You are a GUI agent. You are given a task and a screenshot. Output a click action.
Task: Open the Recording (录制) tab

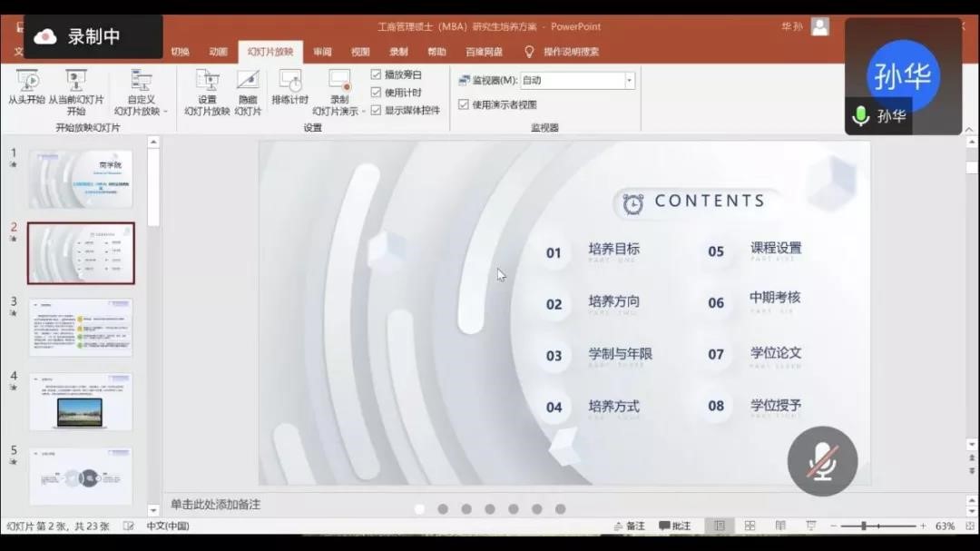(398, 51)
